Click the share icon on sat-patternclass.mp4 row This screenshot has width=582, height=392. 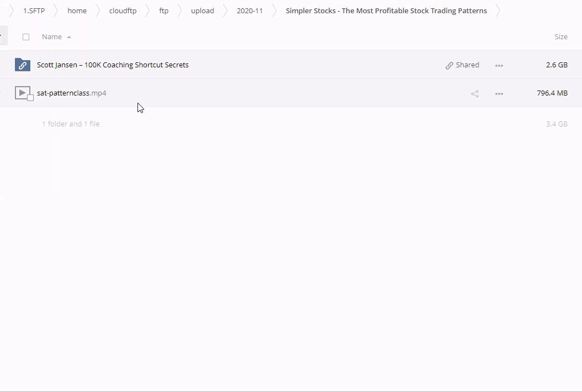coord(474,93)
